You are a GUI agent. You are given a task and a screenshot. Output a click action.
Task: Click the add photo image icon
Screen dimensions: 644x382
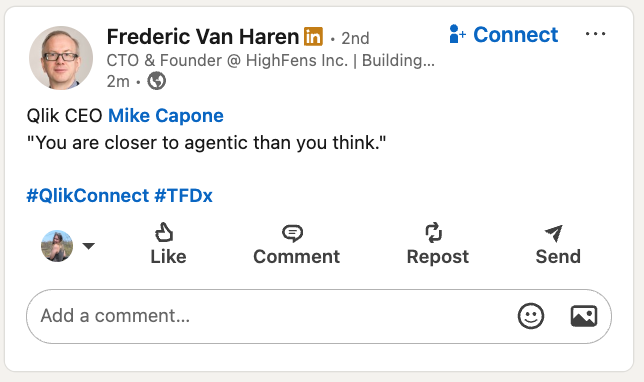[x=584, y=316]
